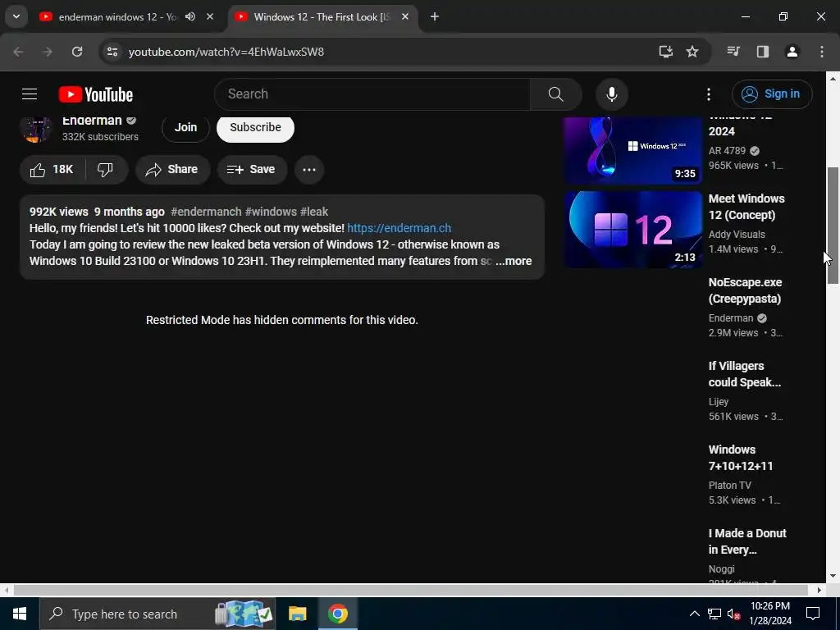Image resolution: width=840 pixels, height=630 pixels.
Task: Click the horizontal scrollbar at bottom
Action: click(410, 590)
